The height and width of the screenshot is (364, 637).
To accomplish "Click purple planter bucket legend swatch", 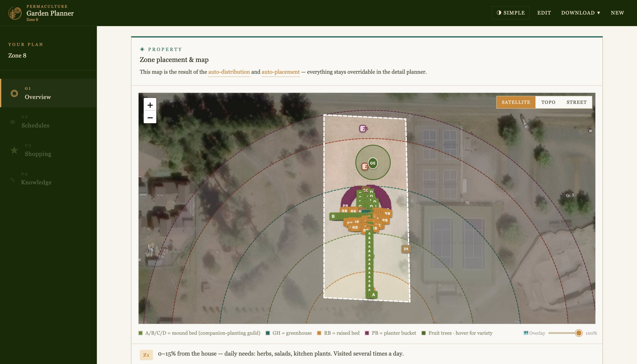I will (x=367, y=333).
